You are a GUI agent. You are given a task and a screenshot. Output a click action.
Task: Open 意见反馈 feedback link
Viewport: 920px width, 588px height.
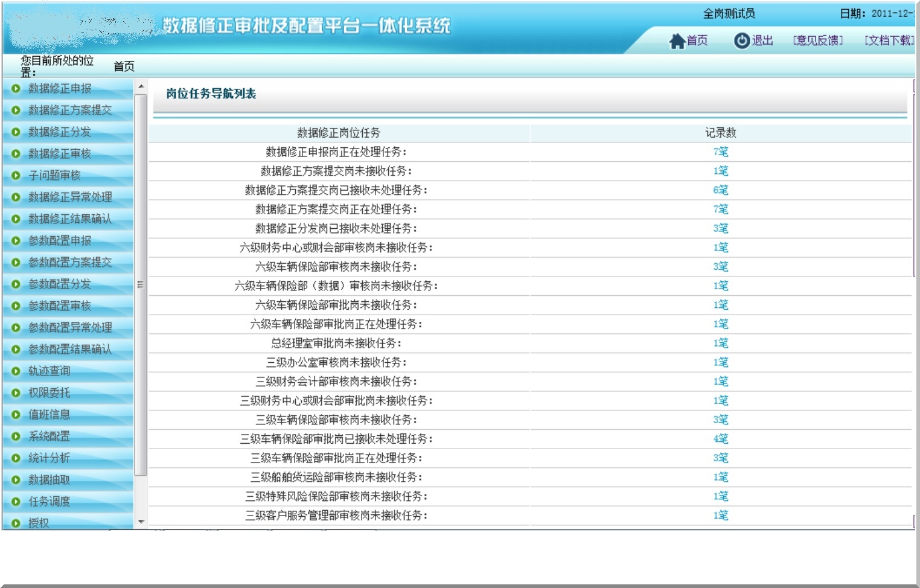(818, 40)
